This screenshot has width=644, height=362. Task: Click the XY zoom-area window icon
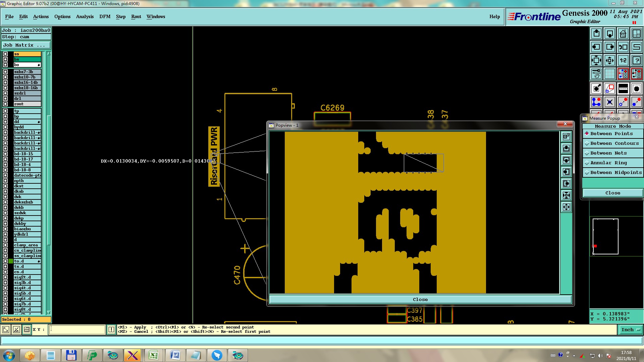(636, 34)
